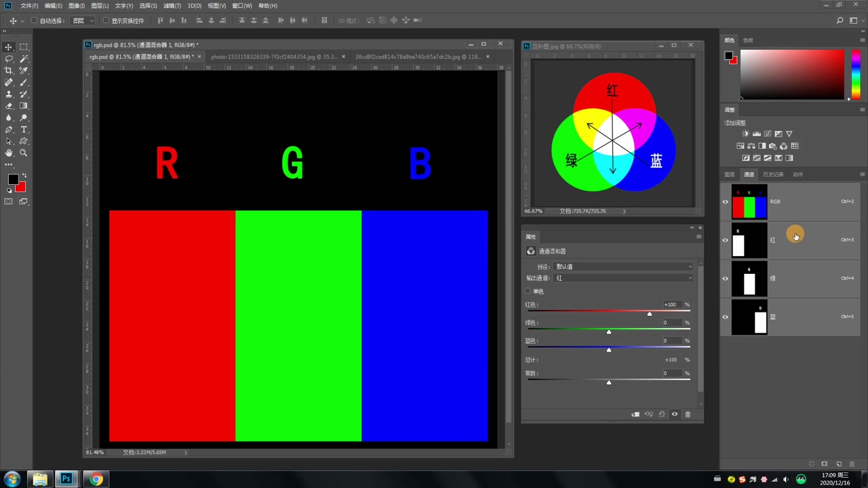Select the Clone Stamp tool
The width and height of the screenshot is (868, 488).
pos(9,94)
